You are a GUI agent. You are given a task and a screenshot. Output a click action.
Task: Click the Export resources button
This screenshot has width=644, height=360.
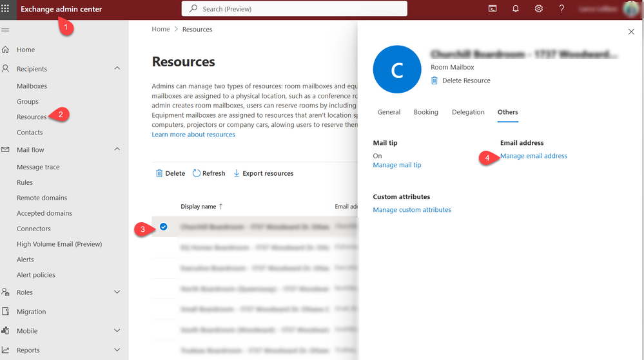pyautogui.click(x=264, y=173)
